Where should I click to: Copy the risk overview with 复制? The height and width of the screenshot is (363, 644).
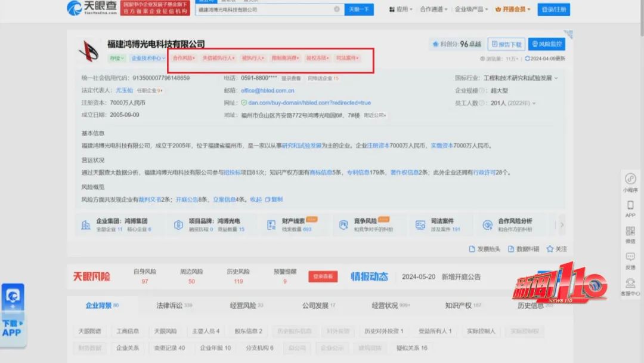274,199
